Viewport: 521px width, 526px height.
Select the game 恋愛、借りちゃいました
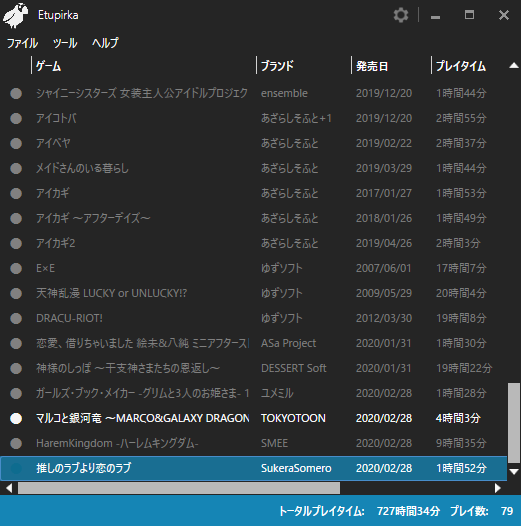[x=142, y=344]
